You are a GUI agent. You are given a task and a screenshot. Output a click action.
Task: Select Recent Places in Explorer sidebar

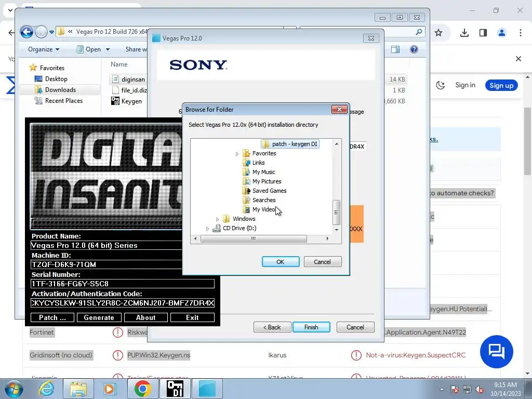[x=58, y=101]
